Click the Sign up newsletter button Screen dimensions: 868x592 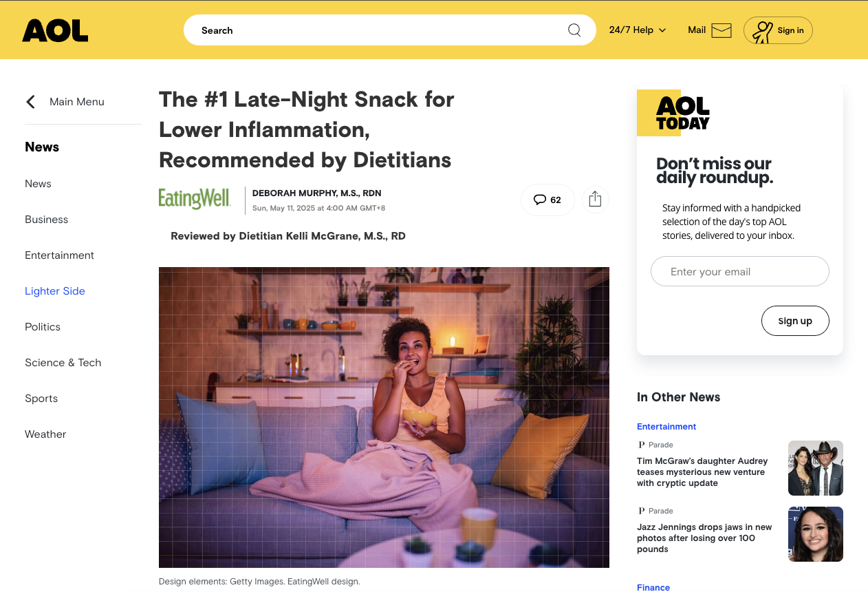[x=795, y=321]
